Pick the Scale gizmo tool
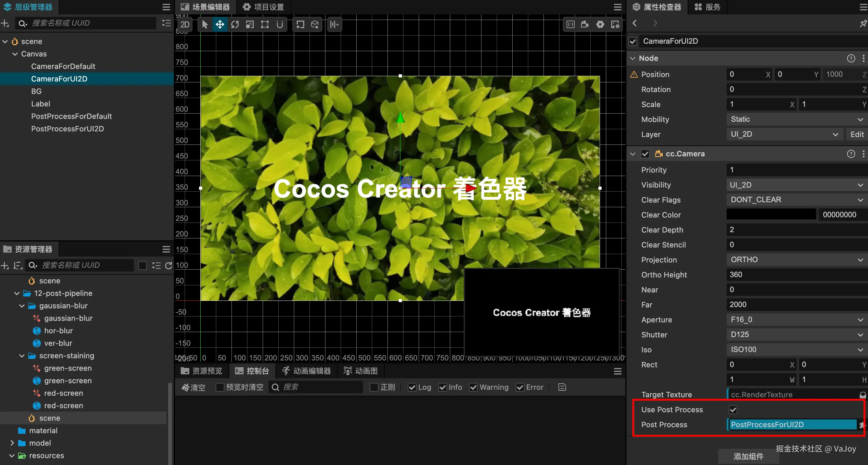This screenshot has width=868, height=465. [250, 24]
